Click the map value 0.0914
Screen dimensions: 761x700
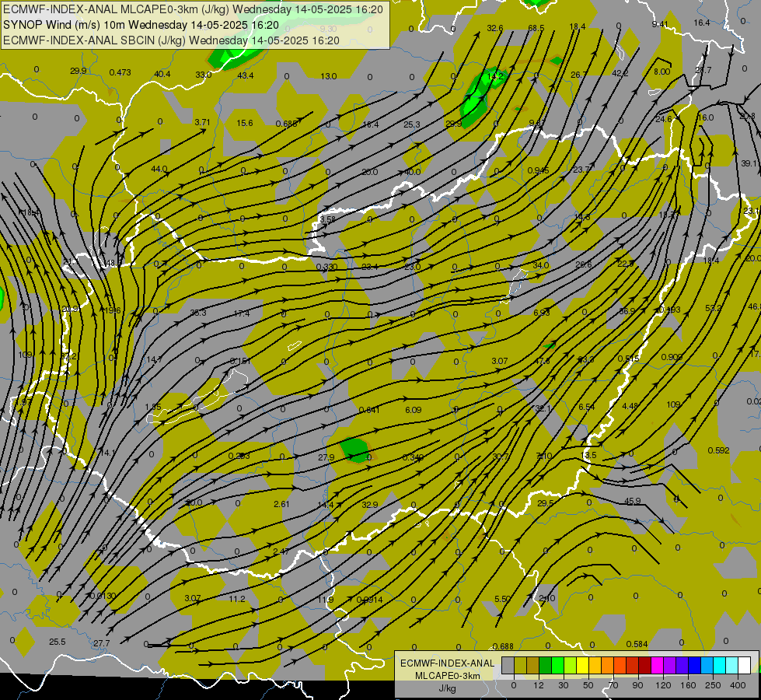pyautogui.click(x=370, y=600)
